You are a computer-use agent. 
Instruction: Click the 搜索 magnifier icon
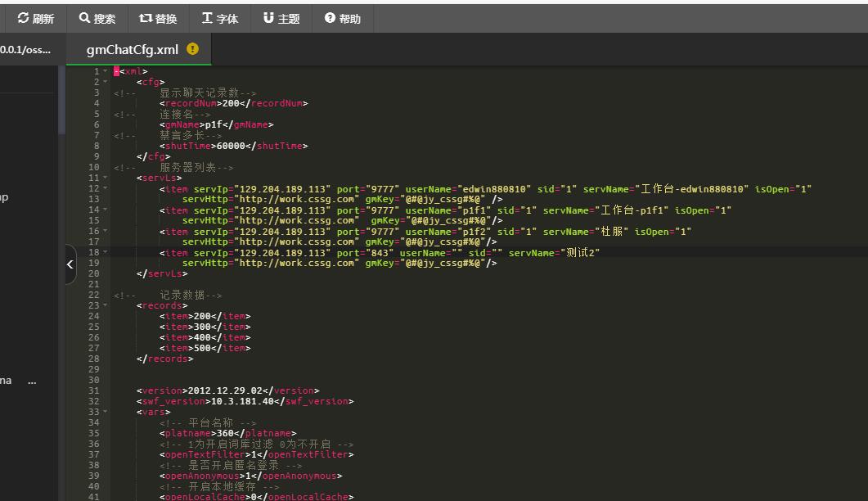coord(84,18)
